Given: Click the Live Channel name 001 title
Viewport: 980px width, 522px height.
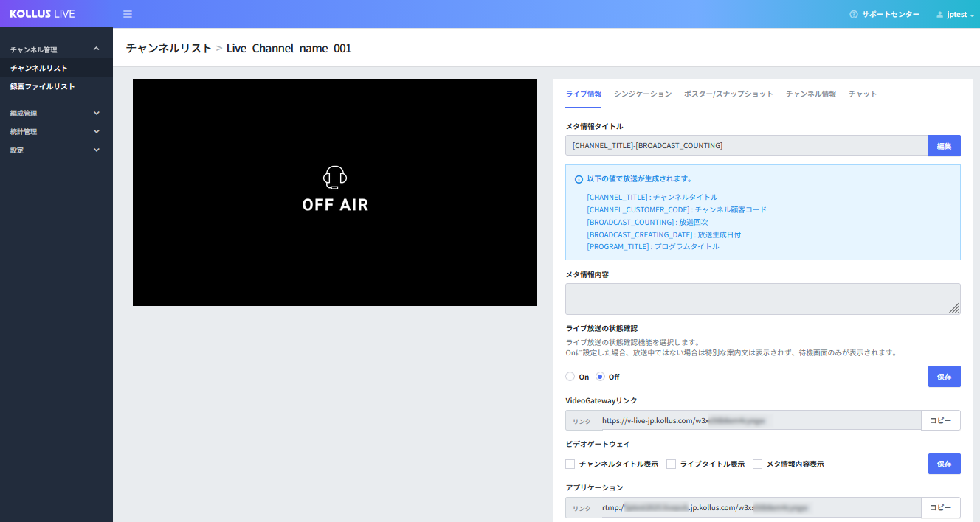Looking at the screenshot, I should coord(289,48).
